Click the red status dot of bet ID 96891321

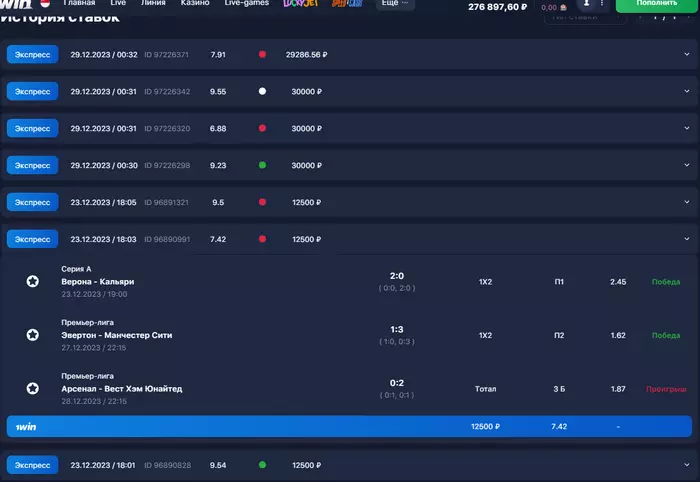tap(262, 202)
